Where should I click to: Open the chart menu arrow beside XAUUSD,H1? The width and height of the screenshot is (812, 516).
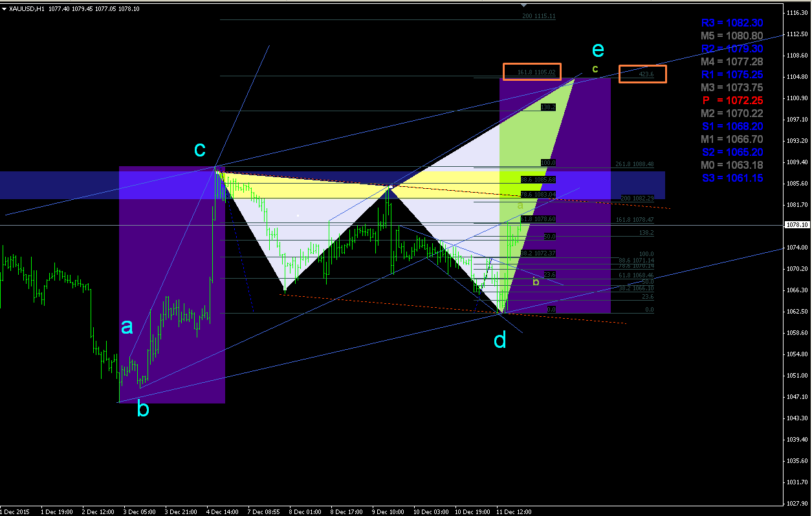click(5, 8)
